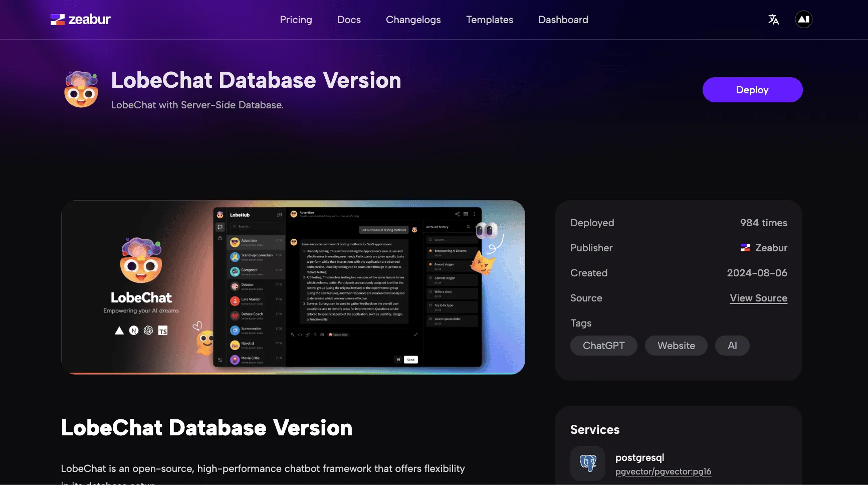This screenshot has width=868, height=485.
Task: Click the page title LobeChat Database Version
Action: pyautogui.click(x=256, y=80)
